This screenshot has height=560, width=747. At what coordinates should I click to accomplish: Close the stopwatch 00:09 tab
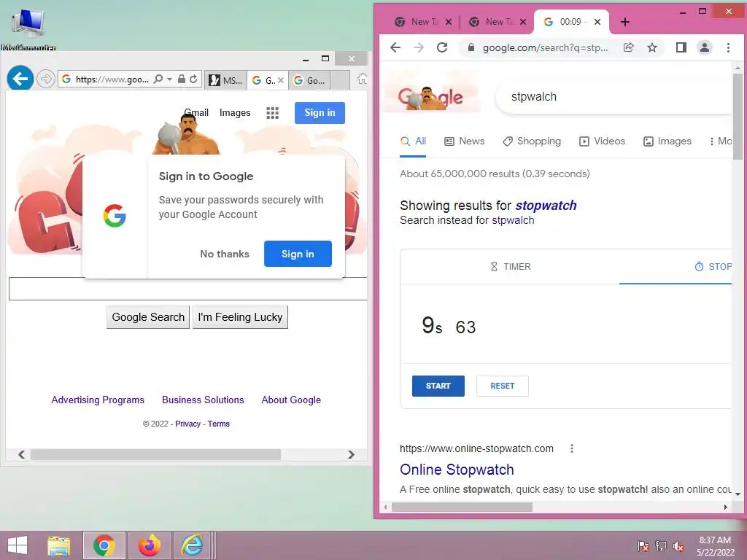pos(597,22)
